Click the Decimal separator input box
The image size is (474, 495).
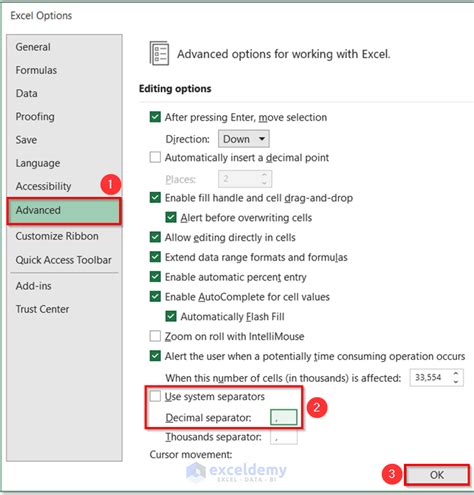[x=284, y=417]
